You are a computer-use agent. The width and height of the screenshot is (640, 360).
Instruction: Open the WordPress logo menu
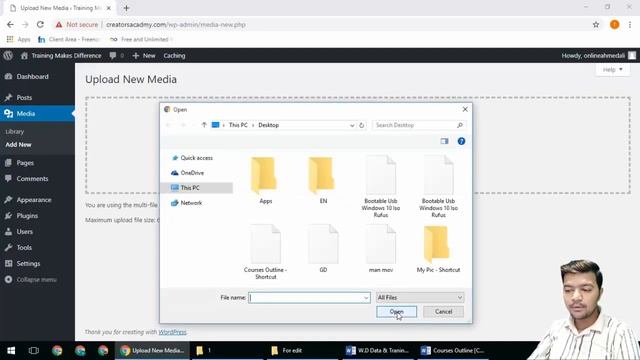[8, 56]
